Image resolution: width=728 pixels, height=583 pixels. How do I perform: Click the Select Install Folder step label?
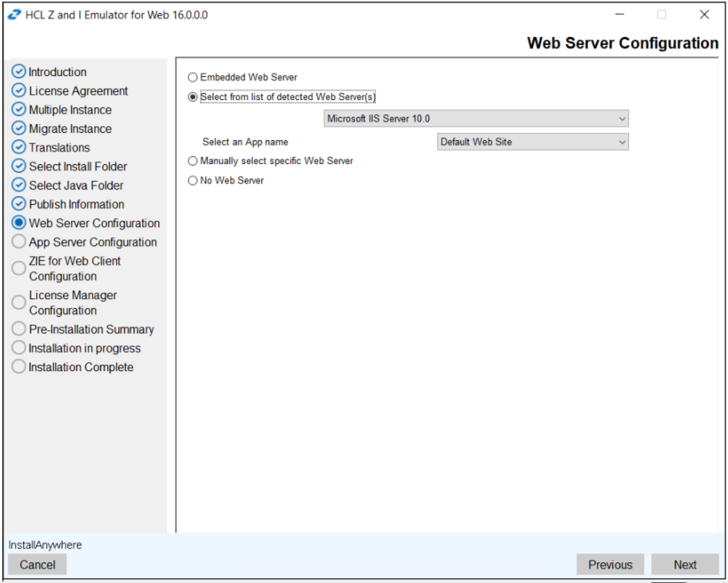78,166
